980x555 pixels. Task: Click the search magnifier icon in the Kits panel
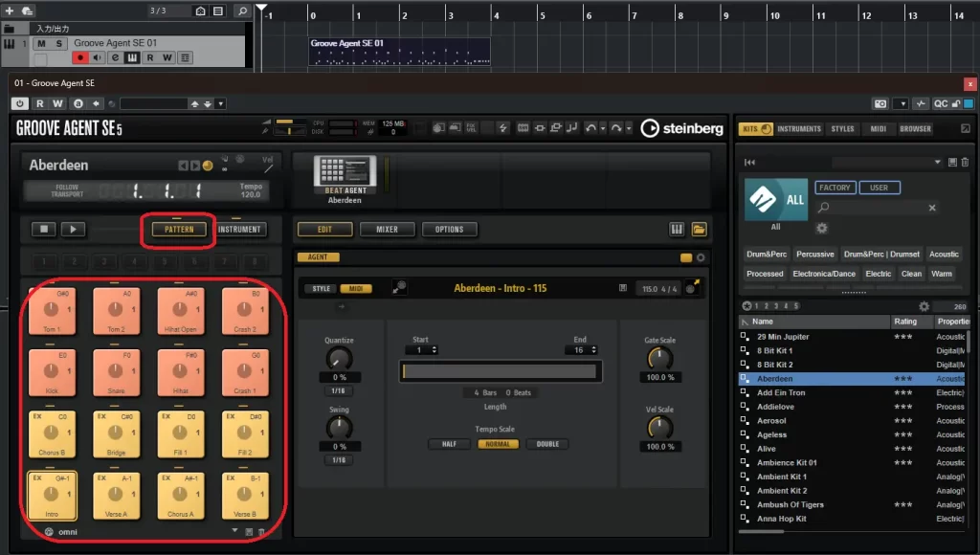[824, 208]
